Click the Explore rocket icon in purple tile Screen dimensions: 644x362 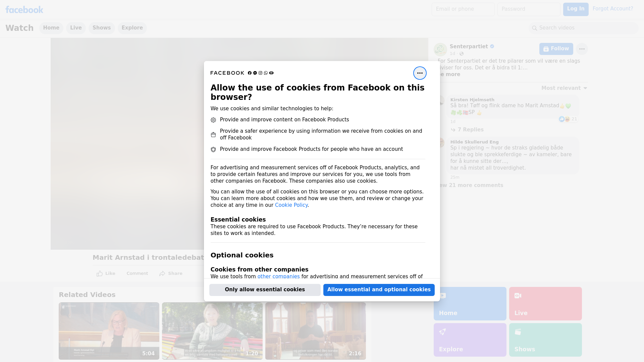(x=442, y=332)
